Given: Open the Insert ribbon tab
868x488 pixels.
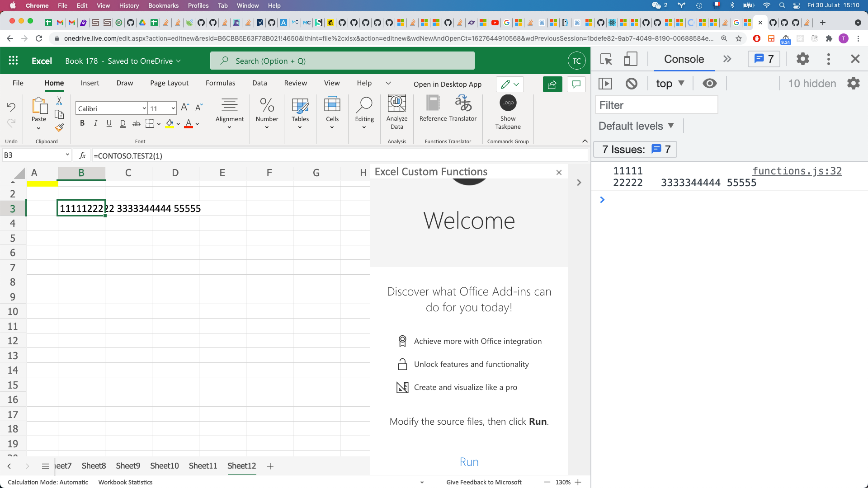Looking at the screenshot, I should [90, 83].
